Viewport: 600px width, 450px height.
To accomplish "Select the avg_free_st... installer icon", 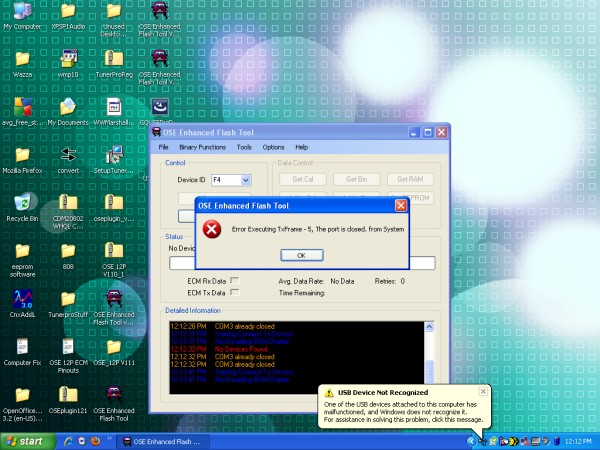I will (x=22, y=112).
